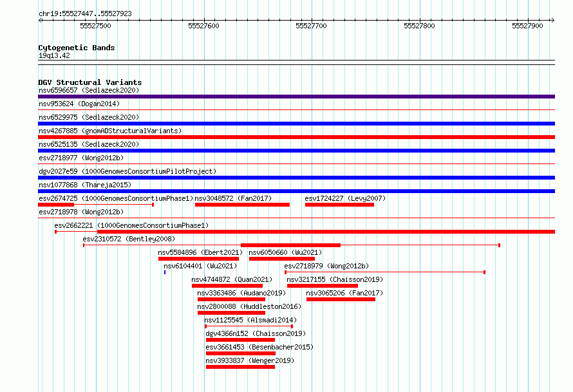Viewport: 573px width, 392px height.
Task: Open dgv4366n152 (Chaisson2019) variant label
Action: click(256, 333)
